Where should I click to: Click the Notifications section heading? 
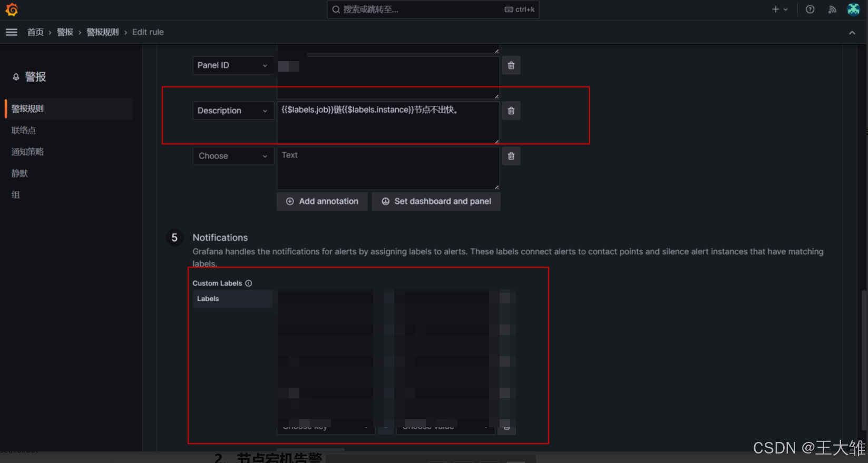point(220,238)
